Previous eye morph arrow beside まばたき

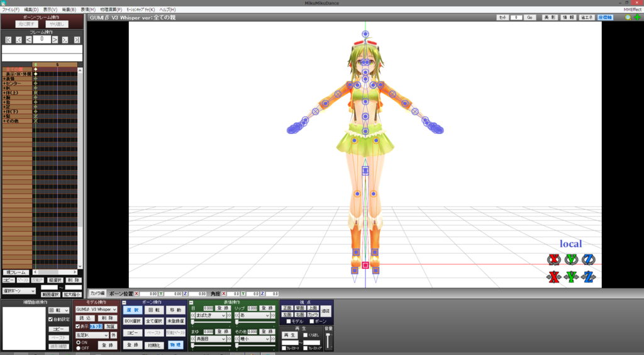[192, 315]
